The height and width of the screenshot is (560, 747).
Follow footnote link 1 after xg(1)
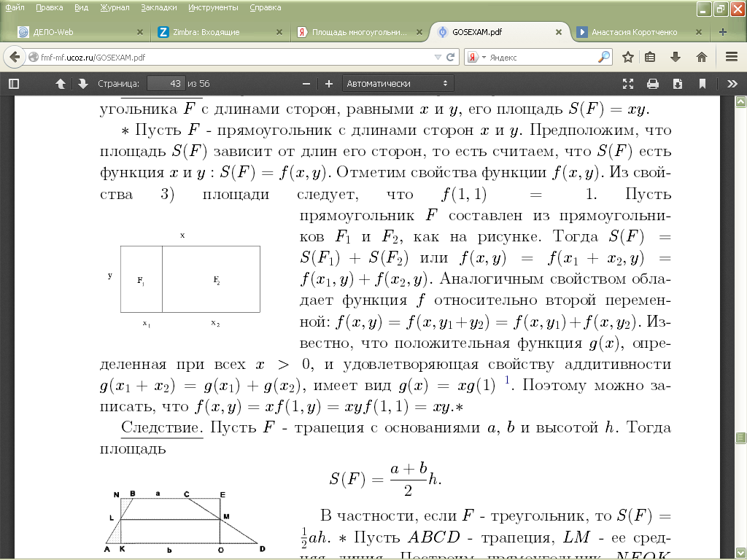pos(508,379)
